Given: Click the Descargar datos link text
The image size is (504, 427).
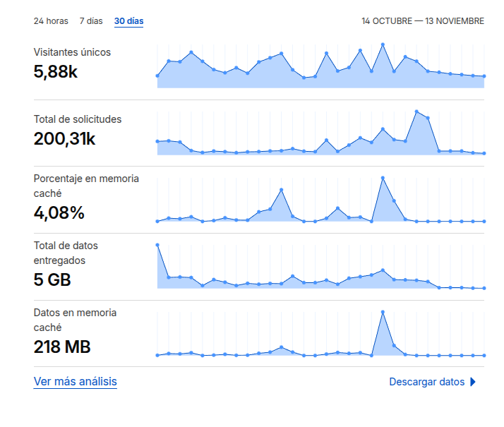Looking at the screenshot, I should [x=426, y=382].
